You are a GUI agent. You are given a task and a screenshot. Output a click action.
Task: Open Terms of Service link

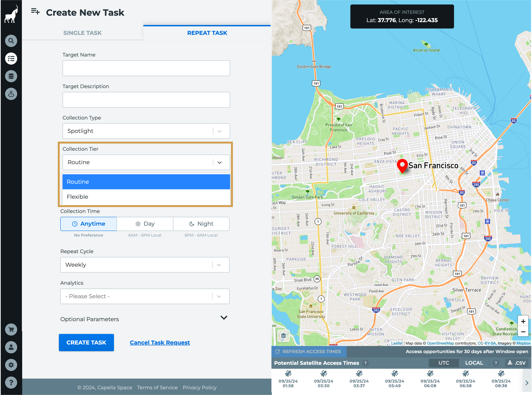[157, 388]
